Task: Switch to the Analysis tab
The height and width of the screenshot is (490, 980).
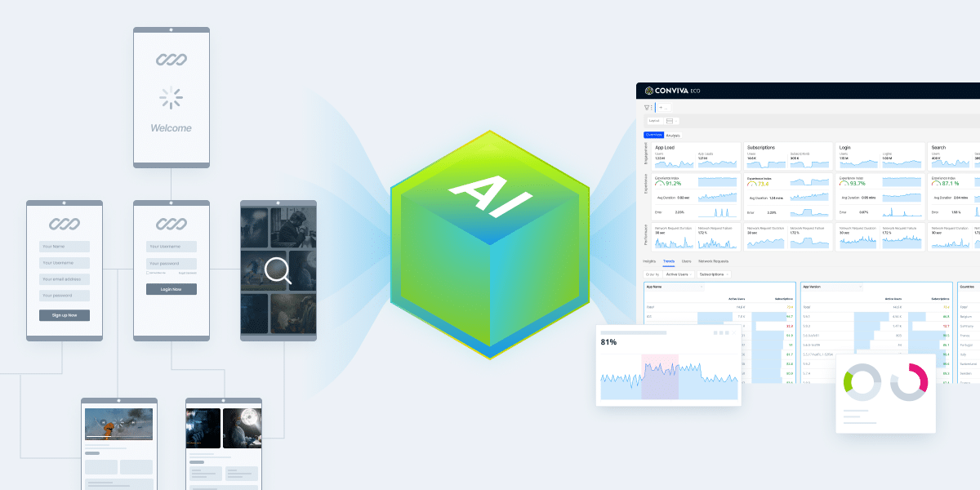Action: click(673, 135)
